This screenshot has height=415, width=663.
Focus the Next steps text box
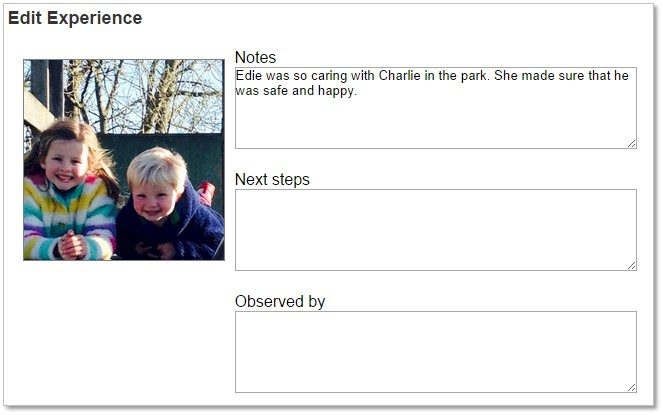[x=436, y=230]
